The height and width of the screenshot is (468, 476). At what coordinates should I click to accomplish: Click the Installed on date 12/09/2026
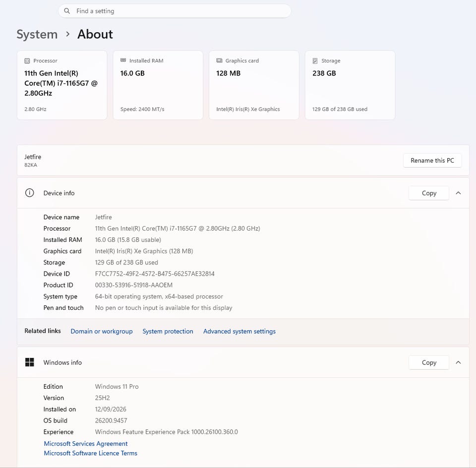(x=111, y=409)
